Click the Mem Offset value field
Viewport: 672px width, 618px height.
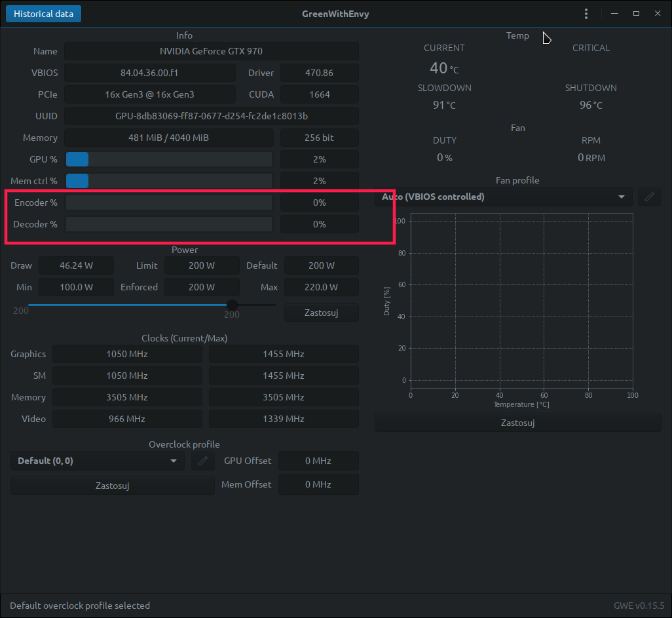point(318,484)
